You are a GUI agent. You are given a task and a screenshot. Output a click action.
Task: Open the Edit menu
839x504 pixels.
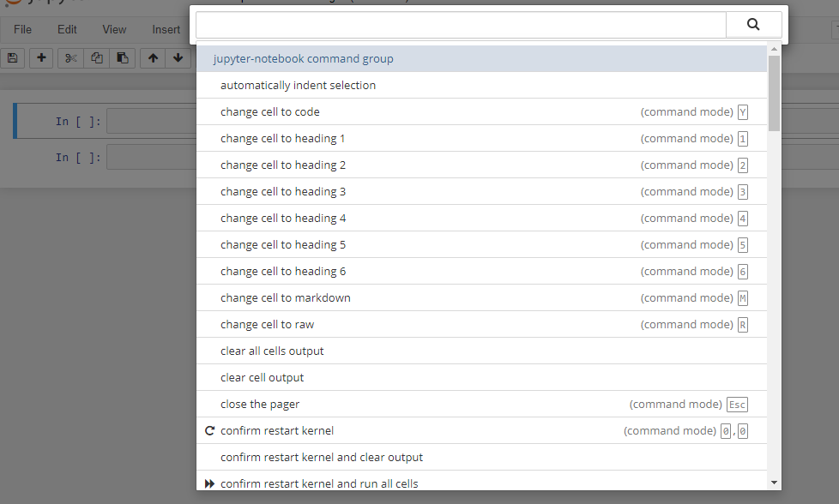click(67, 29)
